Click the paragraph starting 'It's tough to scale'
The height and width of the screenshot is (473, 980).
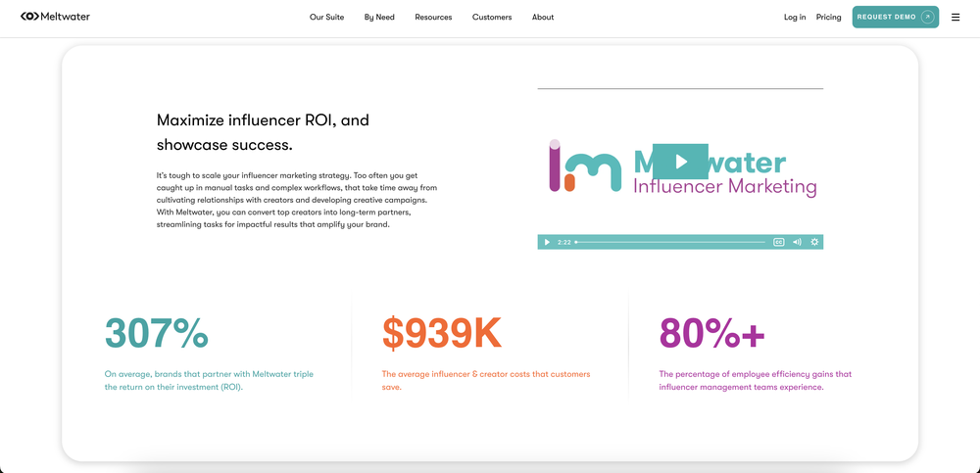[297, 201]
